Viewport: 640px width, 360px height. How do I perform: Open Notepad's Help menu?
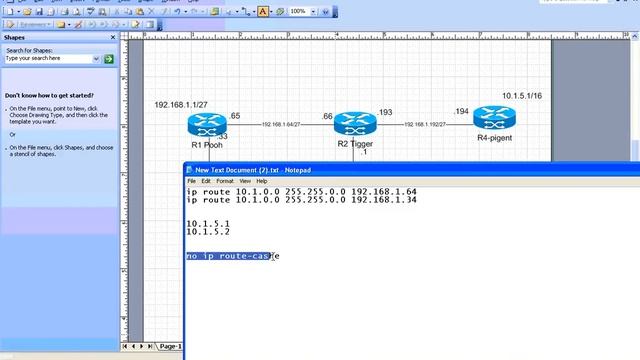(262, 181)
